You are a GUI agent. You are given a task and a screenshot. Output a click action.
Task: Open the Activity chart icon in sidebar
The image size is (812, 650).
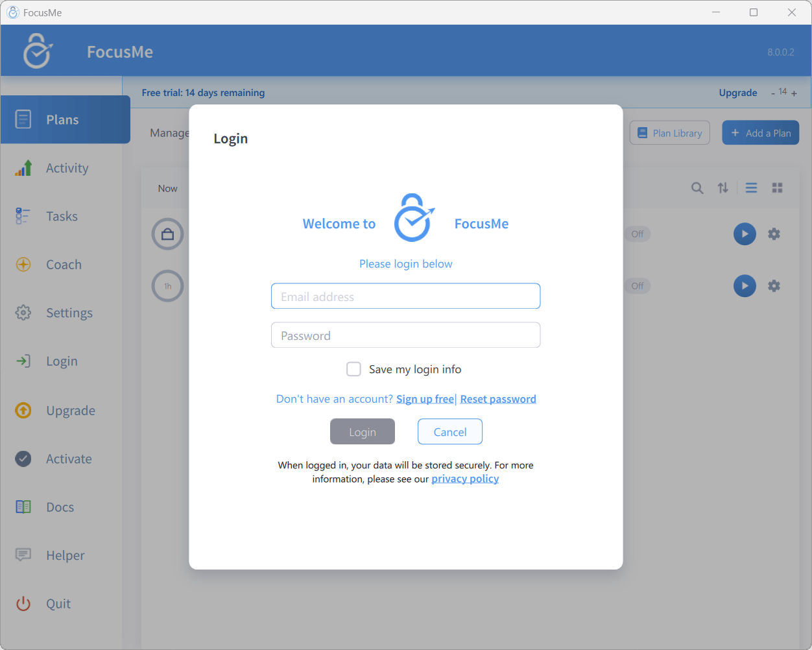(x=23, y=168)
